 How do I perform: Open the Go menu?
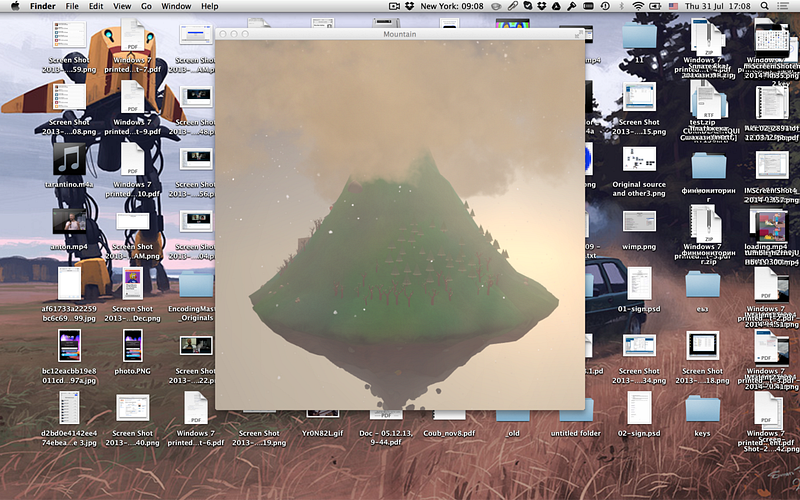pos(146,6)
